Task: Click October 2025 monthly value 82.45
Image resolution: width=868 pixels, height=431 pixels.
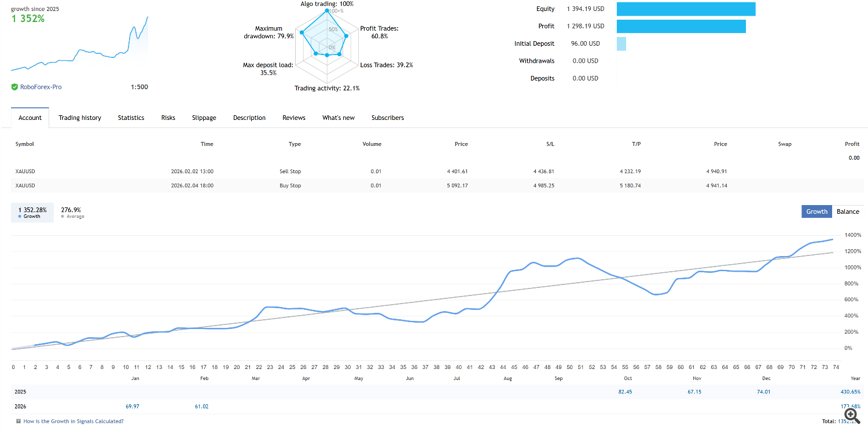Action: [x=625, y=392]
